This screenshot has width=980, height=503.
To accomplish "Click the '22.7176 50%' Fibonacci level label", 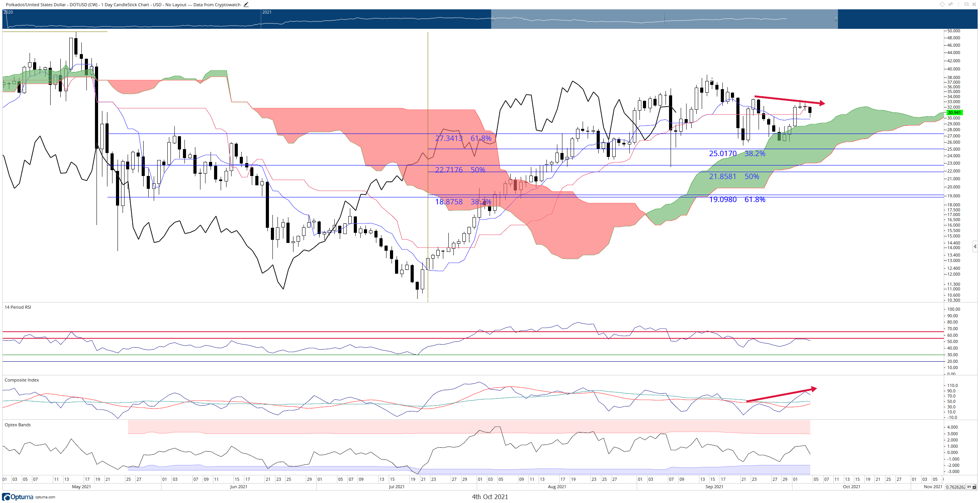I will tap(460, 170).
